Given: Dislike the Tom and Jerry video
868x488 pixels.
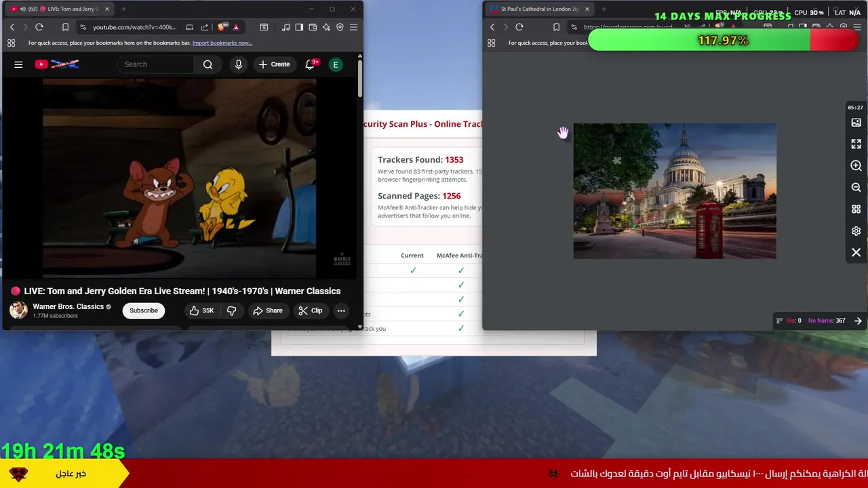Looking at the screenshot, I should tap(231, 310).
